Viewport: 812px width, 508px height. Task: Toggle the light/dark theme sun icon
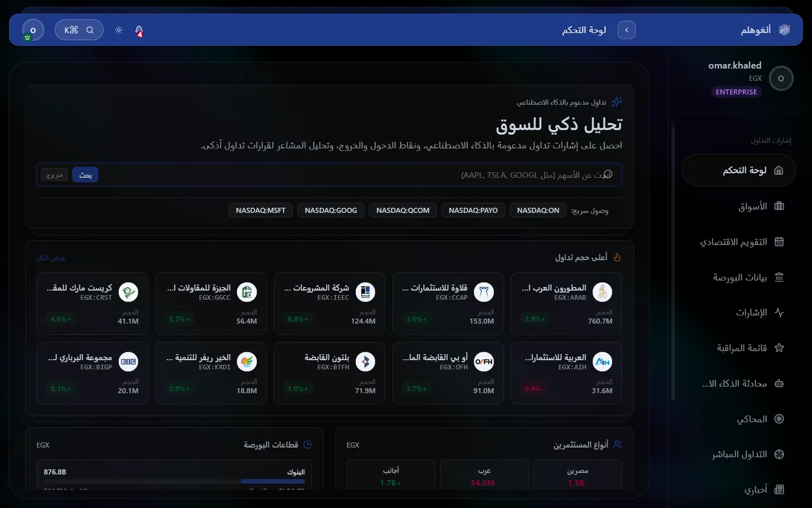pyautogui.click(x=119, y=30)
